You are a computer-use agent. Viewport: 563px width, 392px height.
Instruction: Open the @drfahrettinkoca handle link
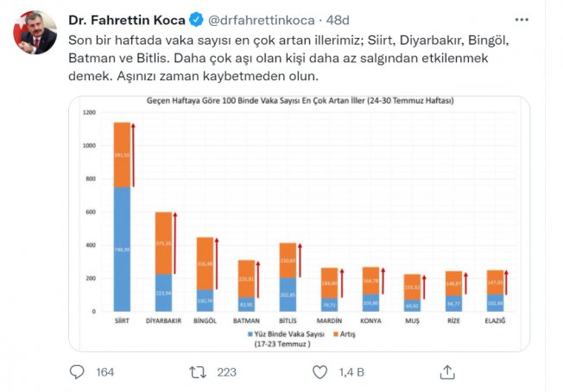(262, 20)
